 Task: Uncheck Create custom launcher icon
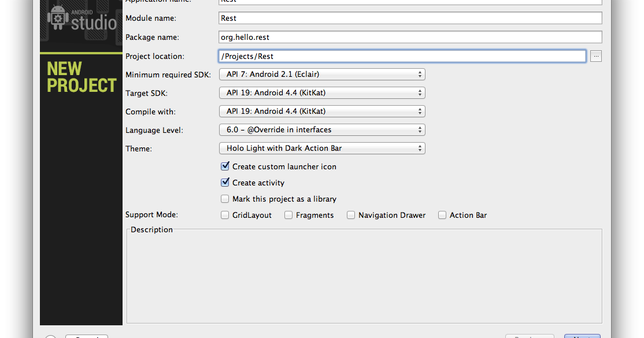pos(225,166)
